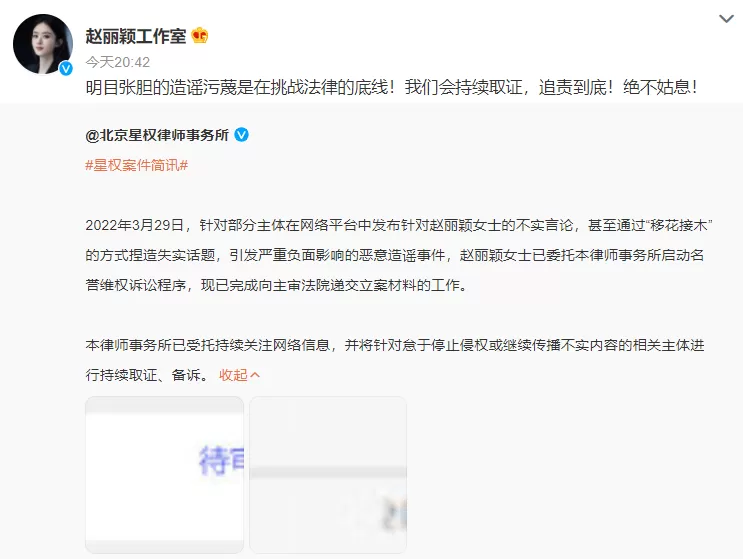Image resolution: width=743 pixels, height=559 pixels.
Task: Click the verified badge beside 北京星权律师事务所
Action: [x=242, y=135]
